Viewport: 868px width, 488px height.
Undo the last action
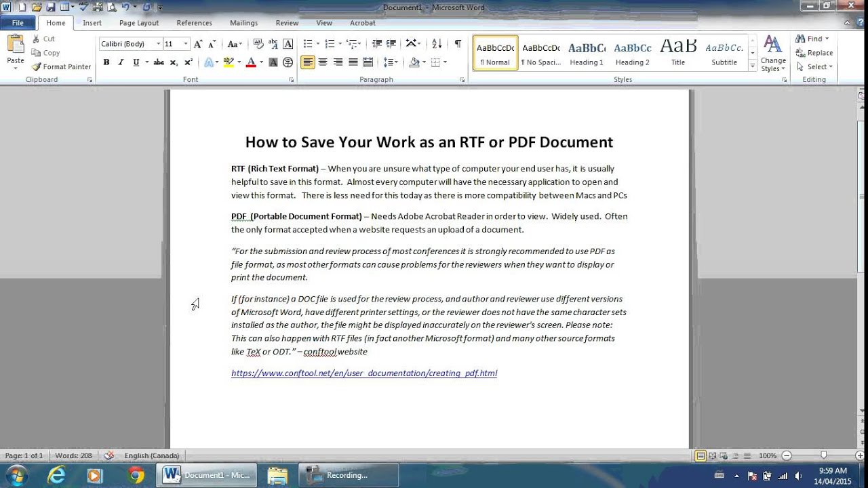tap(125, 7)
